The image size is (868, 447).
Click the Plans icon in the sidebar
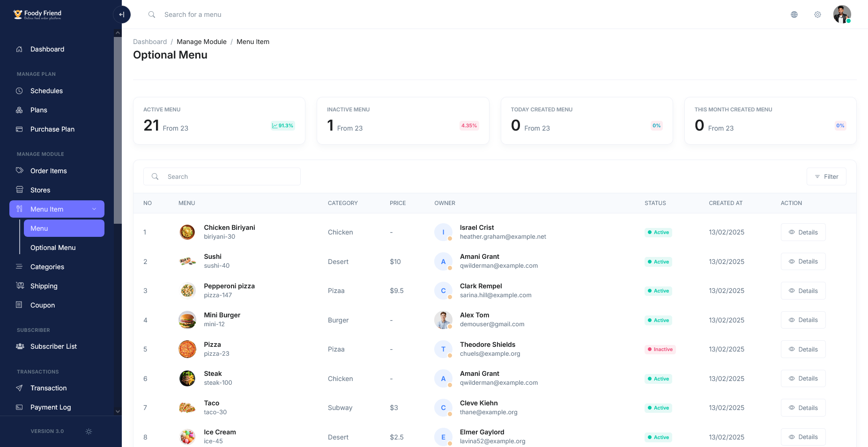pos(19,110)
